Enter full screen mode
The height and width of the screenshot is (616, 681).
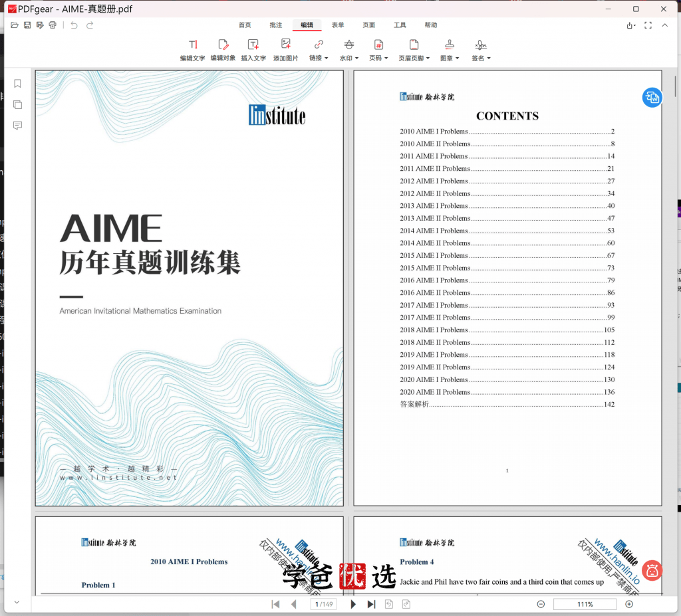tap(648, 26)
